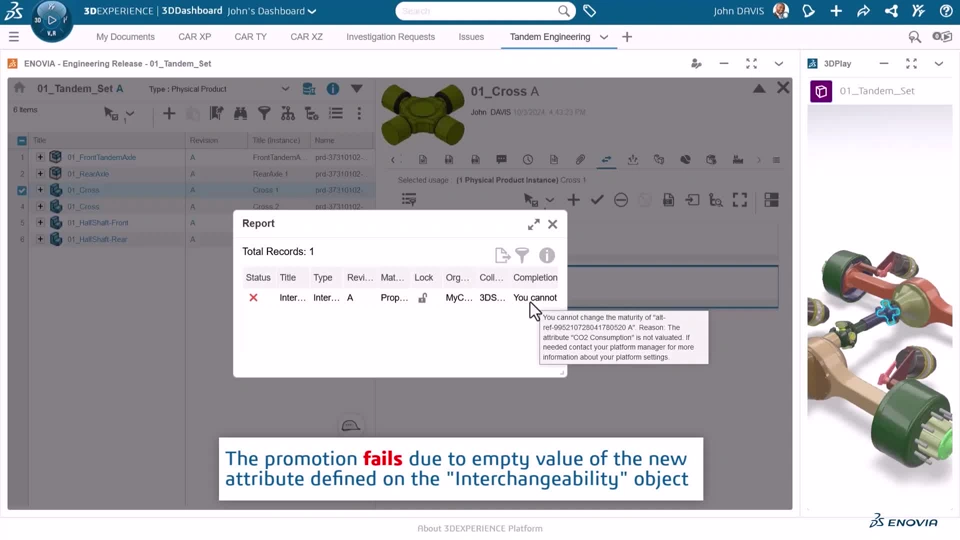This screenshot has width=960, height=540.
Task: Open the help question mark icon
Action: (945, 11)
